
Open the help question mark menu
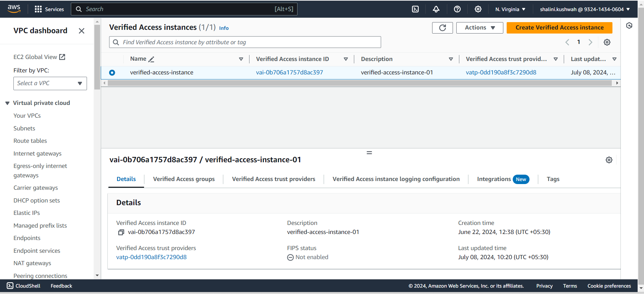click(x=457, y=9)
